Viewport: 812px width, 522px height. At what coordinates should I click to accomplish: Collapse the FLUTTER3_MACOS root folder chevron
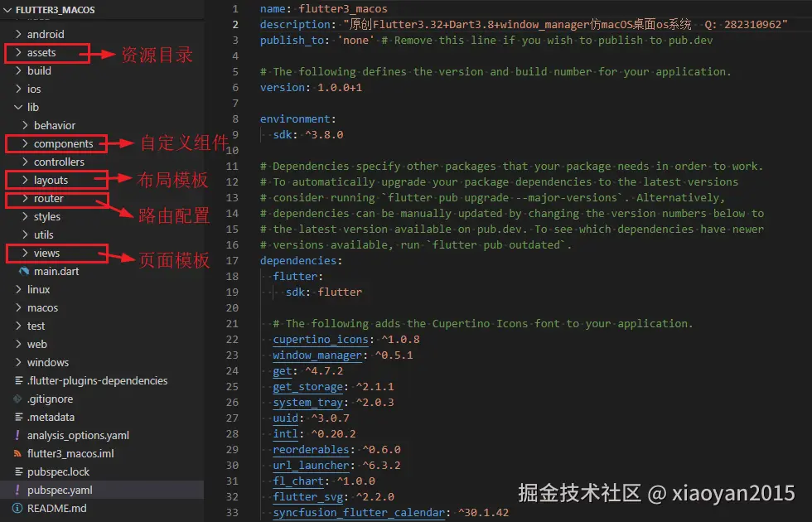coord(7,9)
